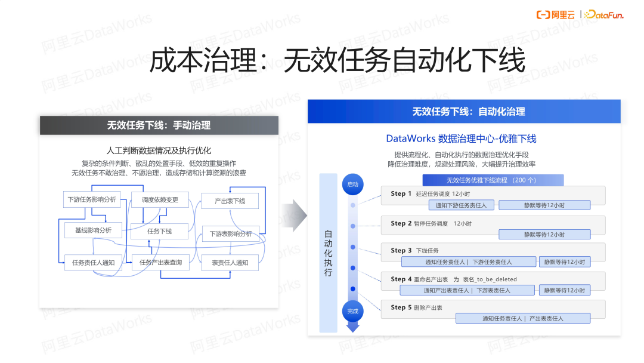This screenshot has width=644, height=363.
Task: Click the box 产出表下线
Action: pyautogui.click(x=230, y=201)
